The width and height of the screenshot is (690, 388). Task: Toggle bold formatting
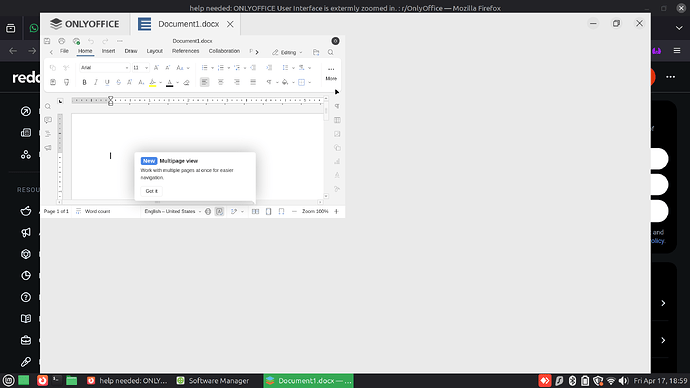point(84,82)
